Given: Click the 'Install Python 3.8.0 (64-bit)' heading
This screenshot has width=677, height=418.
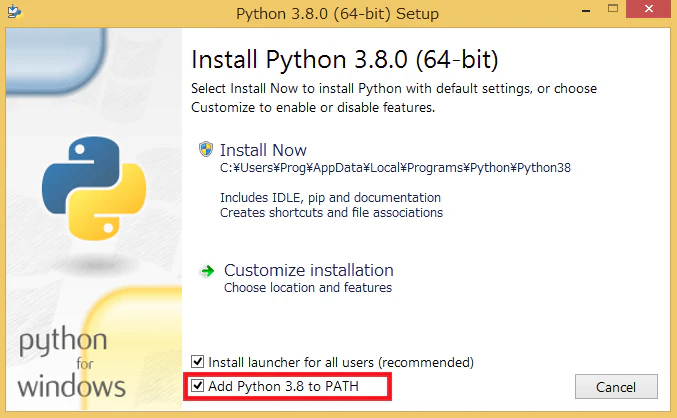Looking at the screenshot, I should point(345,59).
